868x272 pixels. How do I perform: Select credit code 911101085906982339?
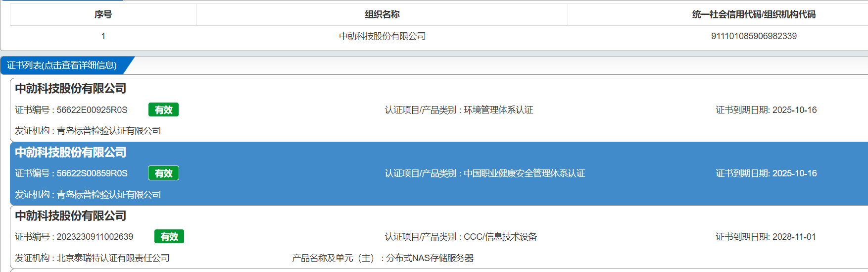tap(754, 36)
